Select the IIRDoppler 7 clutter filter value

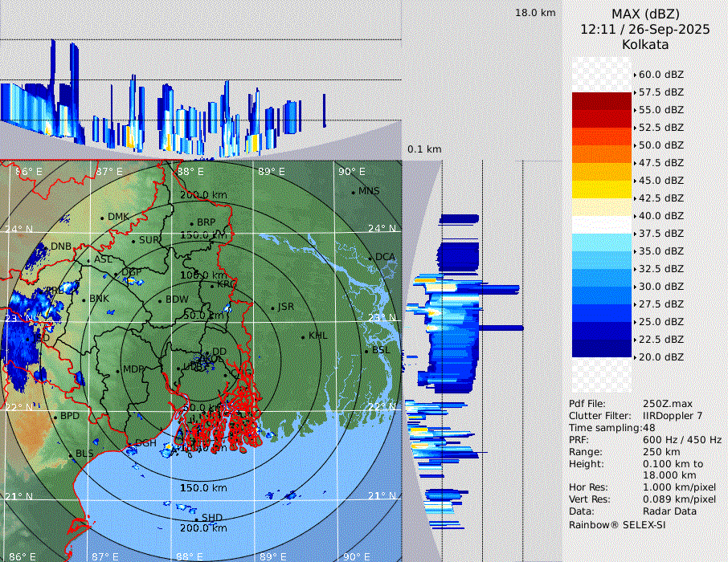click(x=673, y=416)
